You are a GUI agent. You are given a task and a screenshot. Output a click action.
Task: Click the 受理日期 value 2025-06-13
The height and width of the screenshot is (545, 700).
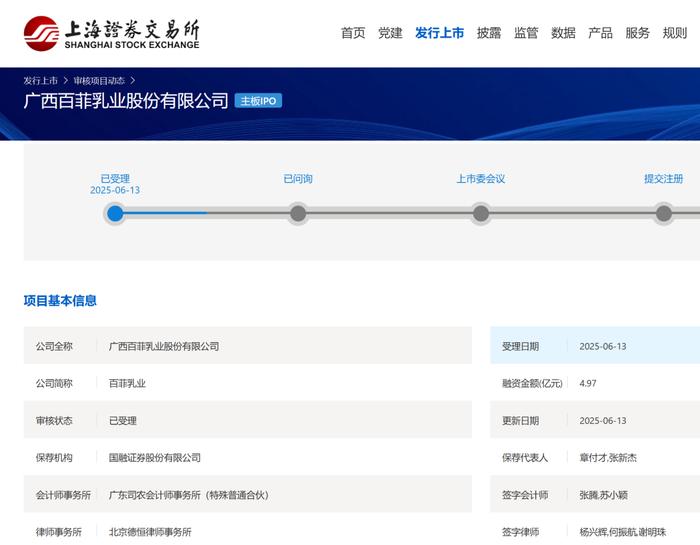tap(603, 346)
